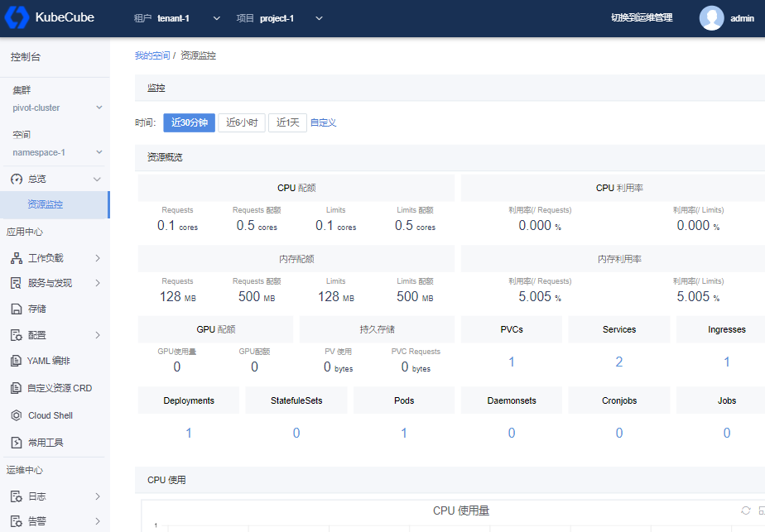Click the StatefuleSets count 0
The image size is (765, 532).
pyautogui.click(x=296, y=433)
